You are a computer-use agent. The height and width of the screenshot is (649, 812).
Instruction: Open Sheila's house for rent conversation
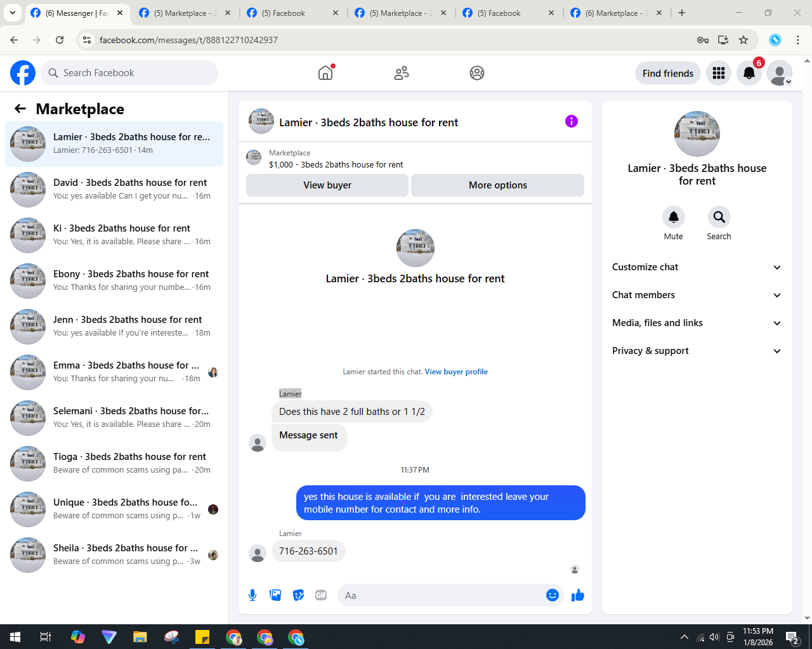coord(114,555)
